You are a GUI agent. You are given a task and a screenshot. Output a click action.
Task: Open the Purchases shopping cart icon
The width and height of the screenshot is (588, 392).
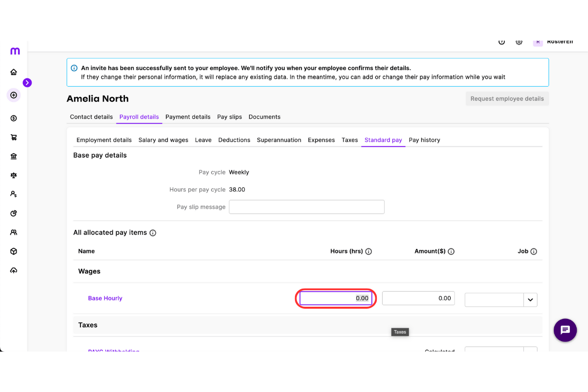point(15,137)
